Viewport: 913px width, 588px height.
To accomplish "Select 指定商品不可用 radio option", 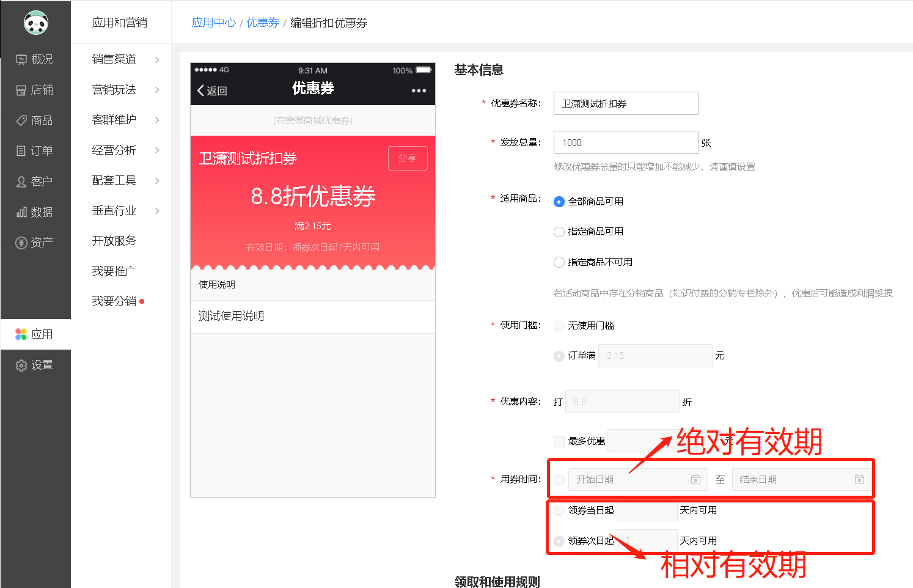I will [x=559, y=262].
